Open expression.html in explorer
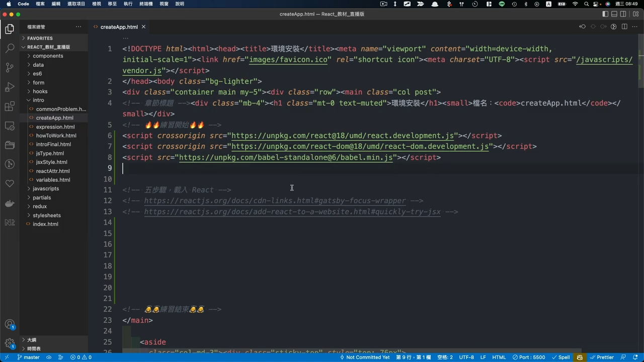 tap(55, 127)
